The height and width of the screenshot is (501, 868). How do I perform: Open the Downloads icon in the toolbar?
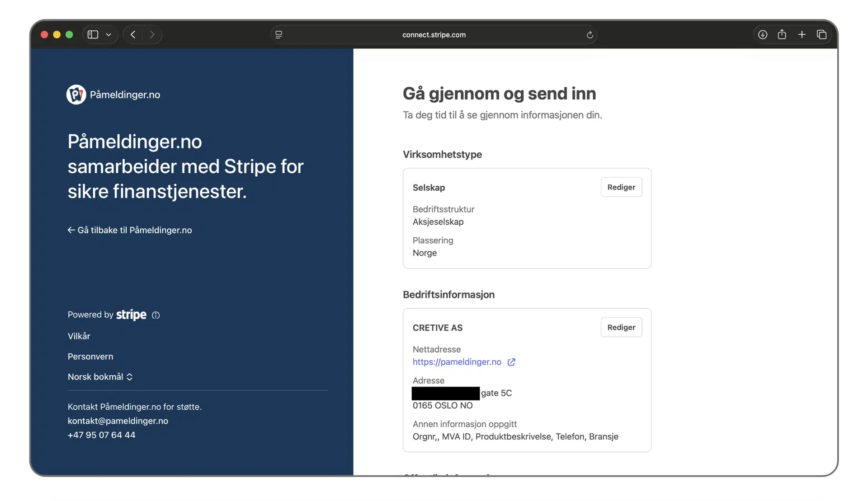click(762, 34)
